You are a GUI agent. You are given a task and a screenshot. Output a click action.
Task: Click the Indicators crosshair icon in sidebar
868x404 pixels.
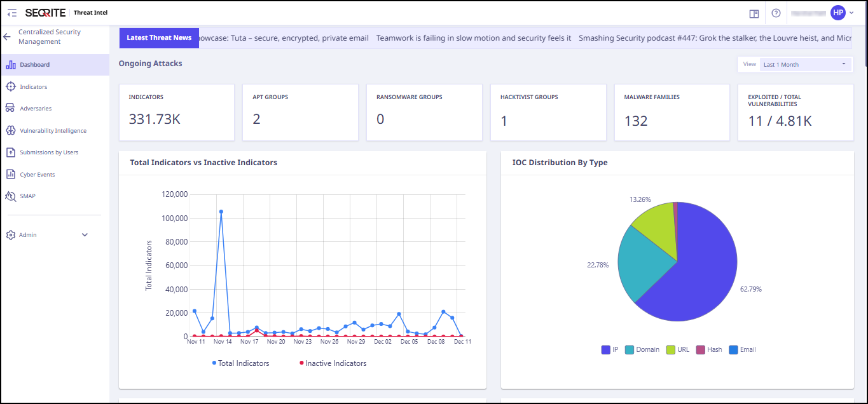(x=10, y=86)
